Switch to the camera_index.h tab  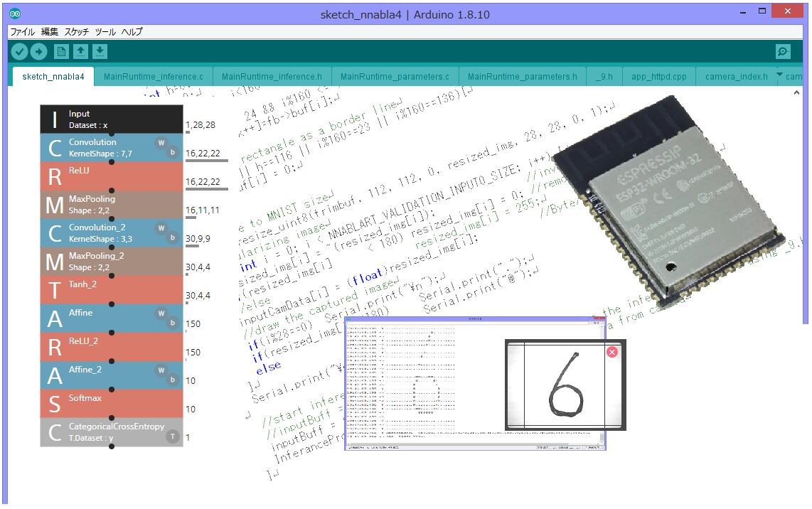[737, 77]
